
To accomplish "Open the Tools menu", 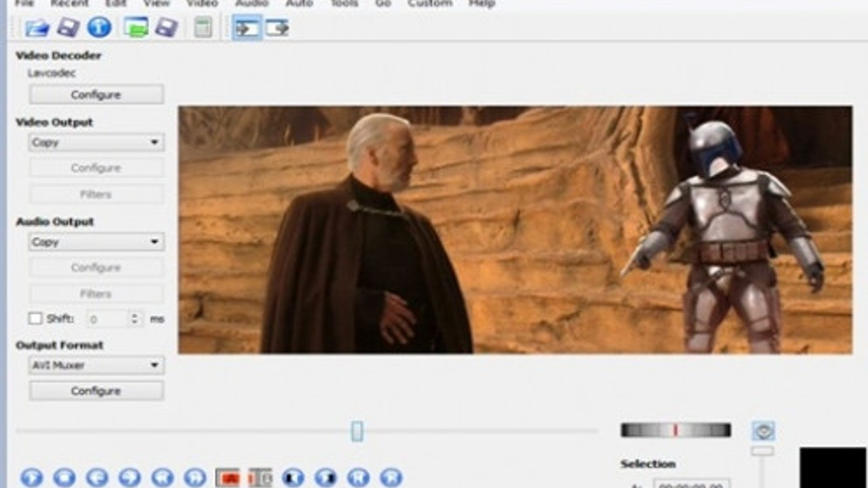I will point(344,3).
